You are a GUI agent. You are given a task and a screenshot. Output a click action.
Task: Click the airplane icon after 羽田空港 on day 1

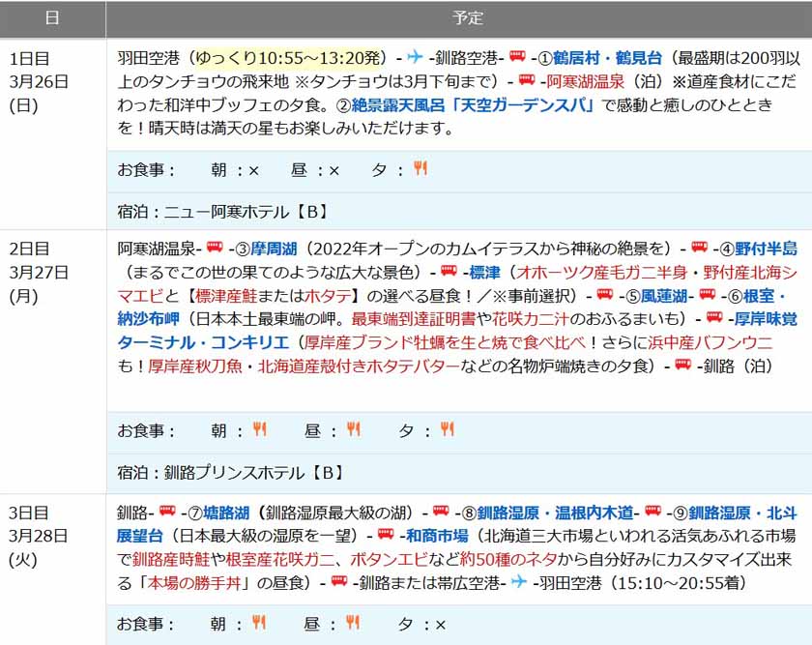pyautogui.click(x=416, y=57)
